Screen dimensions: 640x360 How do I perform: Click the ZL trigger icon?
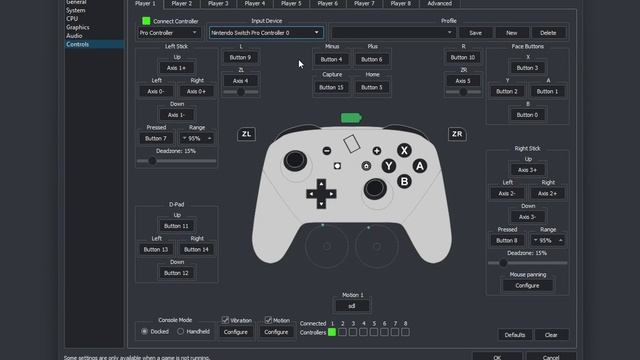(x=246, y=134)
